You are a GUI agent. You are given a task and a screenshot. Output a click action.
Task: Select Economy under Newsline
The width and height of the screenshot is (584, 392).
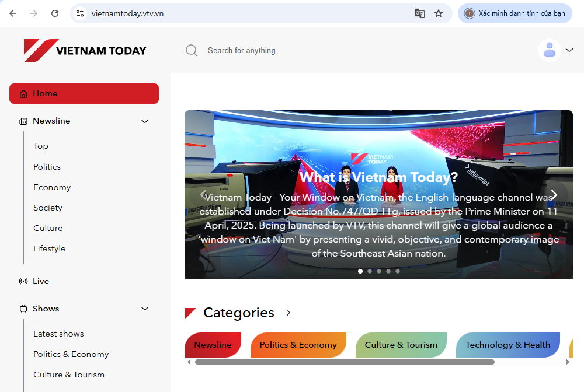tap(52, 187)
